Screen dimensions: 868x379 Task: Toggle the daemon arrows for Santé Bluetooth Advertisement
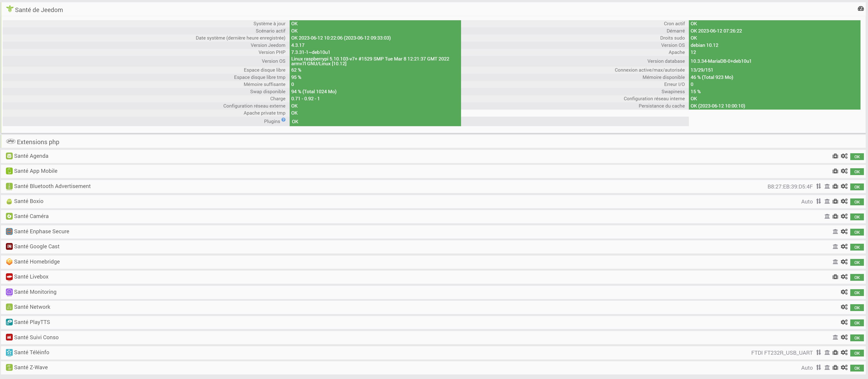819,186
